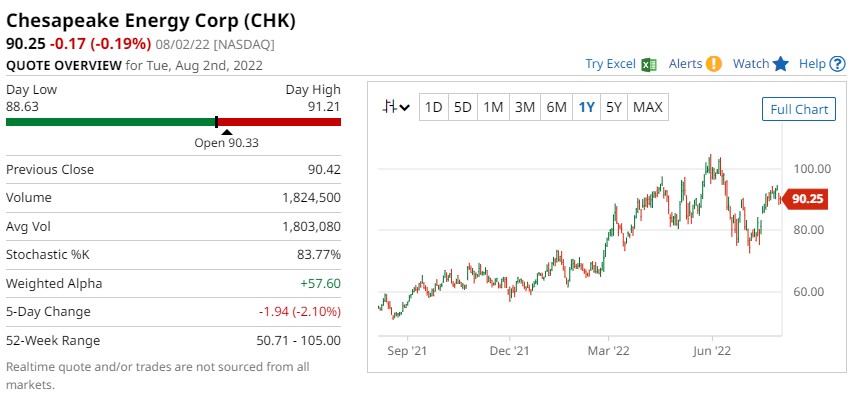This screenshot has width=854, height=406.
Task: Click the Help question mark icon
Action: pos(837,64)
